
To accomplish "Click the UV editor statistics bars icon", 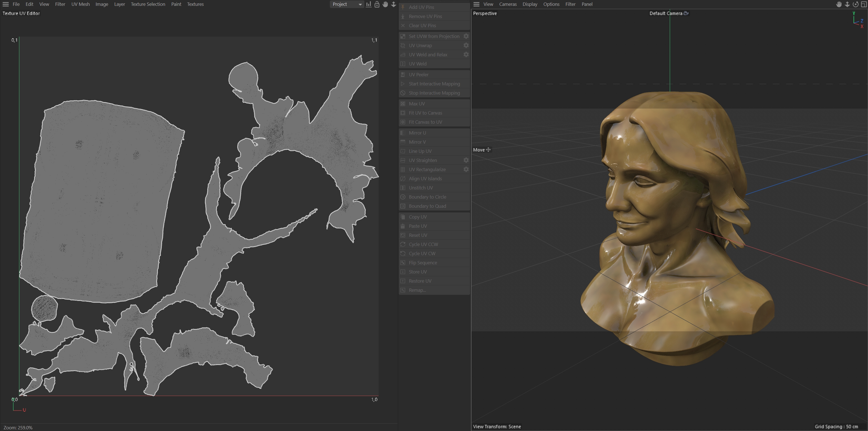I will [369, 4].
